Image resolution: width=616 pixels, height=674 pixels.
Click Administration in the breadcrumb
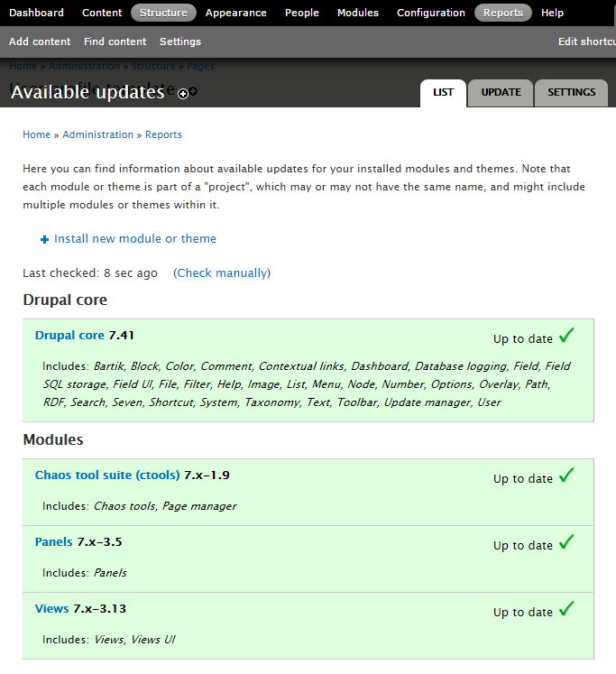97,134
